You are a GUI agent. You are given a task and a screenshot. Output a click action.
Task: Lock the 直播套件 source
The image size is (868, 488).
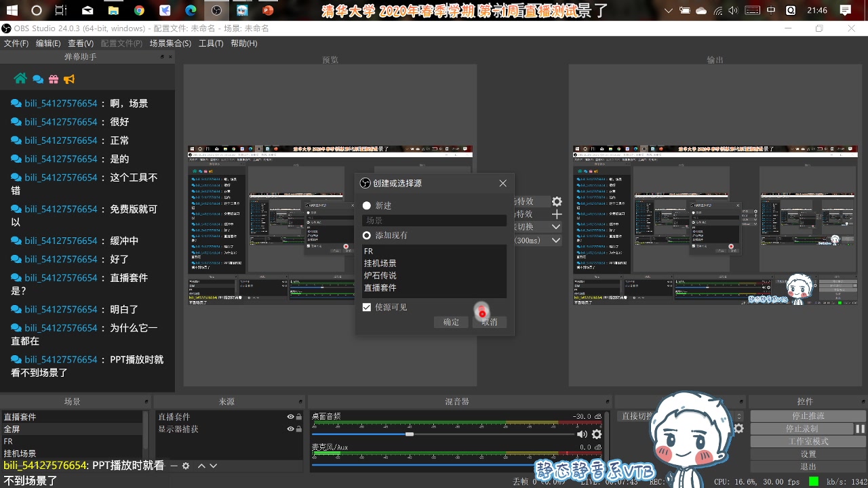point(299,417)
